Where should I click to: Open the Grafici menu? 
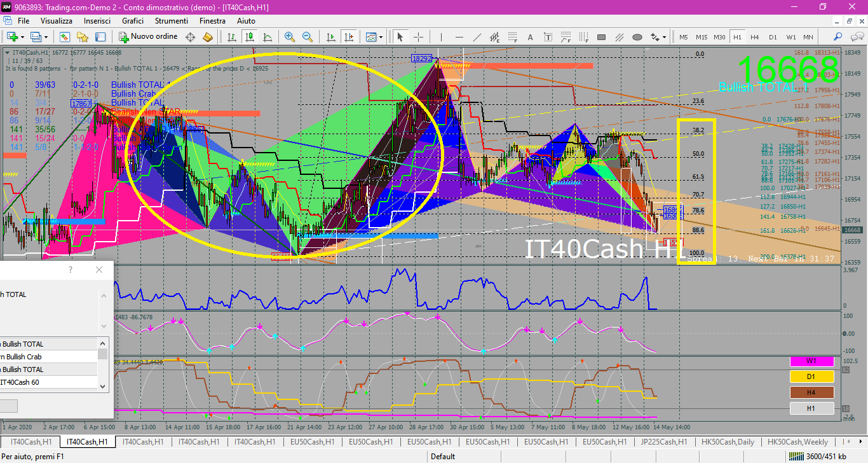[x=133, y=21]
